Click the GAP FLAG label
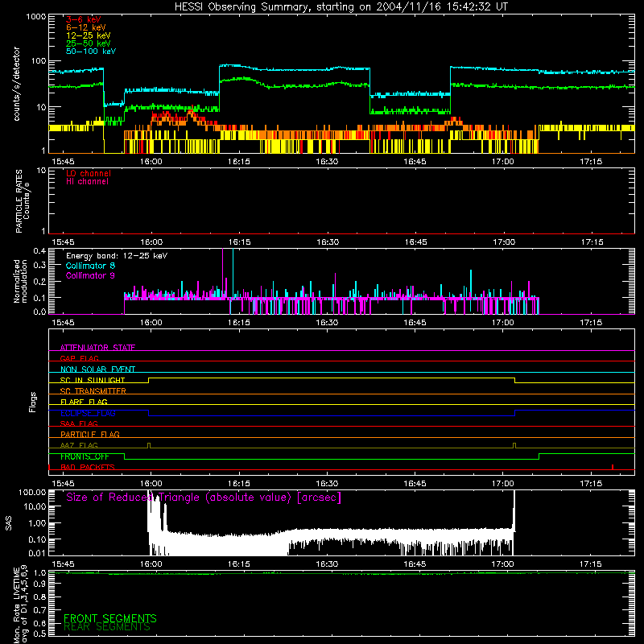The width and height of the screenshot is (644, 644). pyautogui.click(x=79, y=358)
